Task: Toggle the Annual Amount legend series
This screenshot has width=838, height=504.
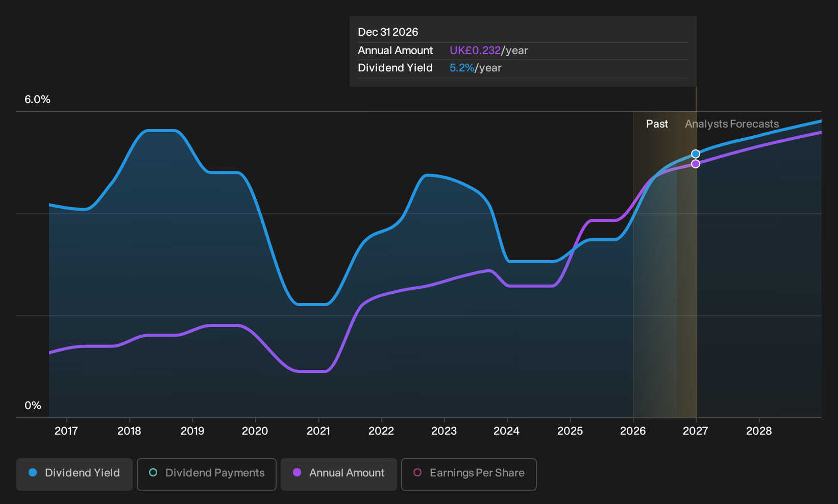Action: tap(339, 474)
